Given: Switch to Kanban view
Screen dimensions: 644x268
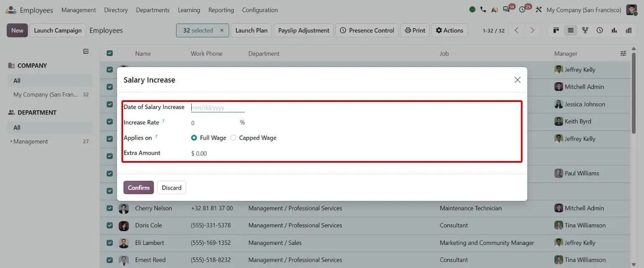Looking at the screenshot, I should (x=556, y=30).
